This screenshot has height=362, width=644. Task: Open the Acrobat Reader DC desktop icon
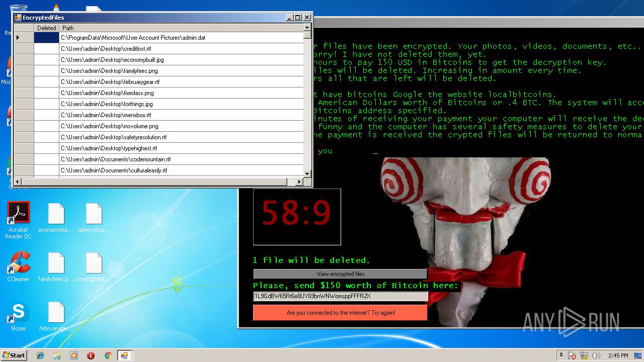[x=18, y=220]
